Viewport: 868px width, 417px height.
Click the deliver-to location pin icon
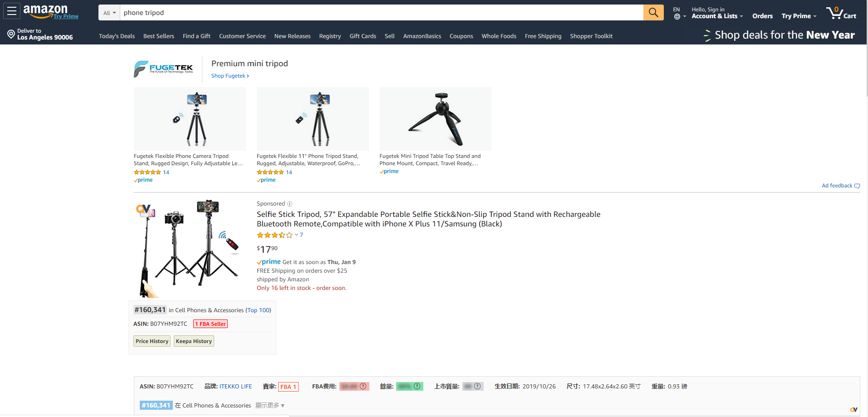[11, 34]
